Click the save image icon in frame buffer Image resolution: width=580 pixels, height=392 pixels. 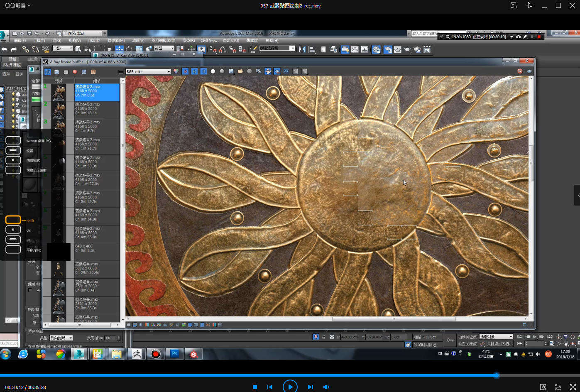[x=231, y=71]
